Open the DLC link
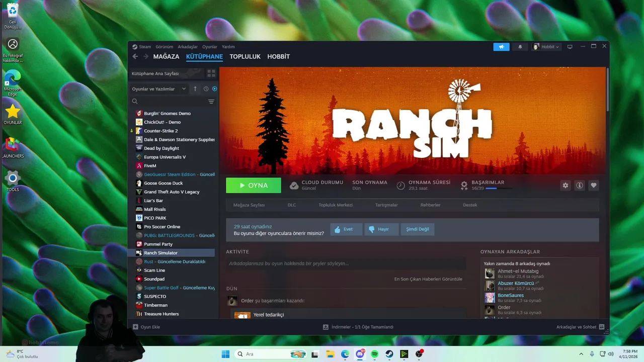This screenshot has height=362, width=644. [292, 205]
